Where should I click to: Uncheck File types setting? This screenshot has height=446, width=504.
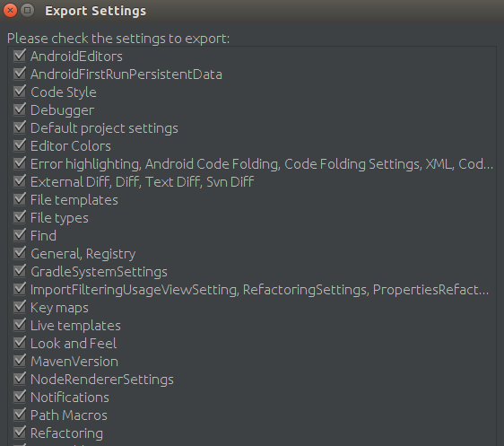tap(20, 217)
